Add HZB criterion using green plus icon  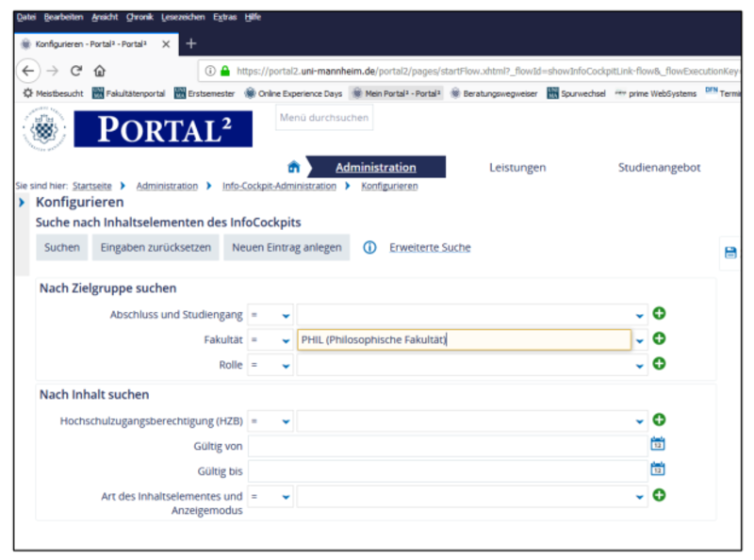659,420
